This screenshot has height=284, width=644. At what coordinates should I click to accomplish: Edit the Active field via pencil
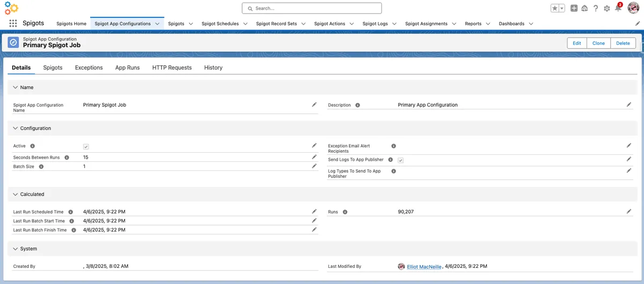coord(314,145)
